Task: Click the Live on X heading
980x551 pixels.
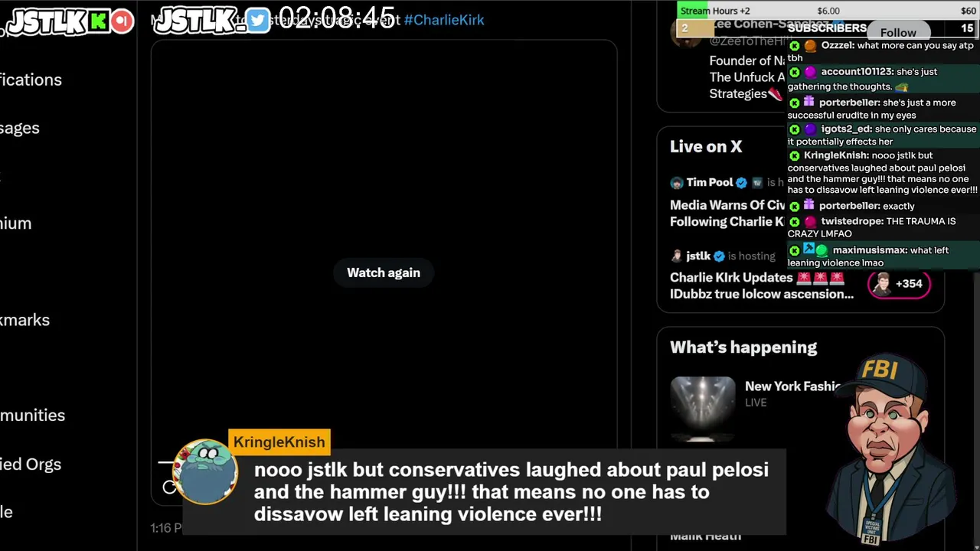Action: coord(706,146)
